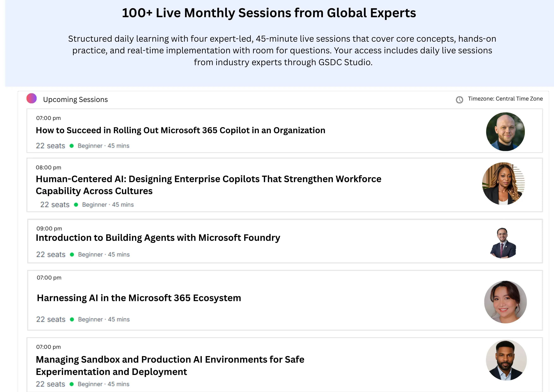Open 'Introduction to Building Agents with Microsoft Foundry' title
The image size is (554, 392).
click(158, 238)
